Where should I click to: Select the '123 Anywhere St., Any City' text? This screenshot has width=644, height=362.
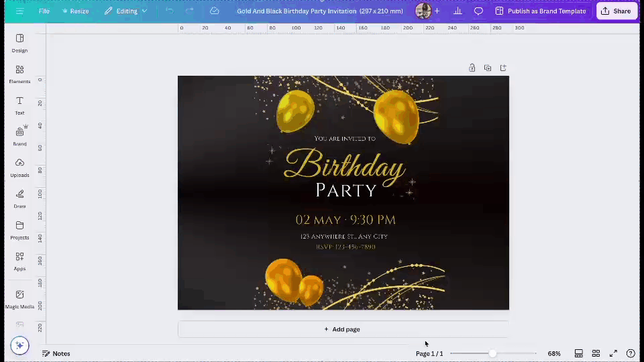(343, 237)
